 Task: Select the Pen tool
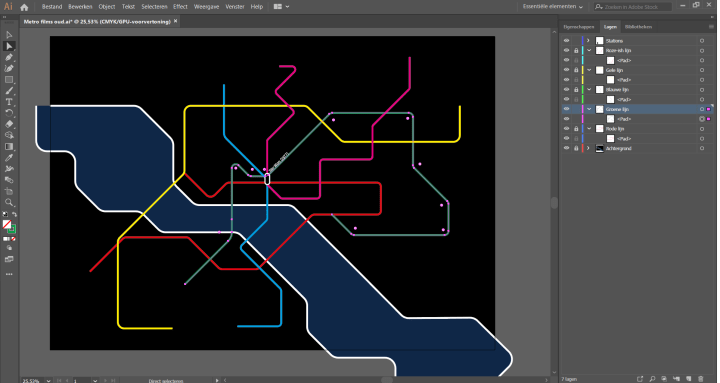point(9,57)
